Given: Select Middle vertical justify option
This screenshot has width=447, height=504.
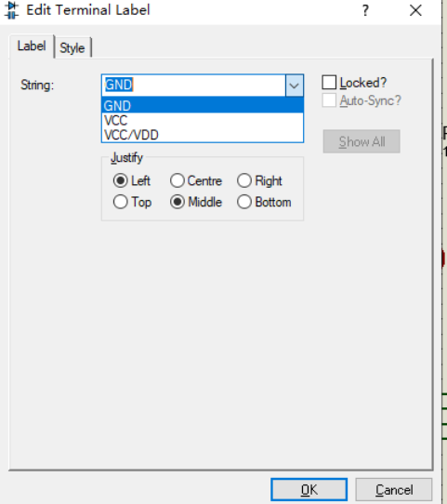Looking at the screenshot, I should click(x=177, y=202).
